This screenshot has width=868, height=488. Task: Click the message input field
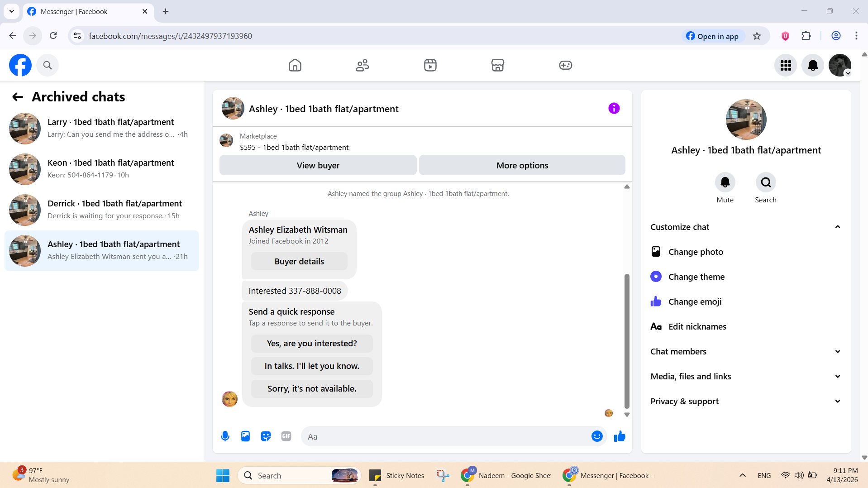pyautogui.click(x=446, y=436)
